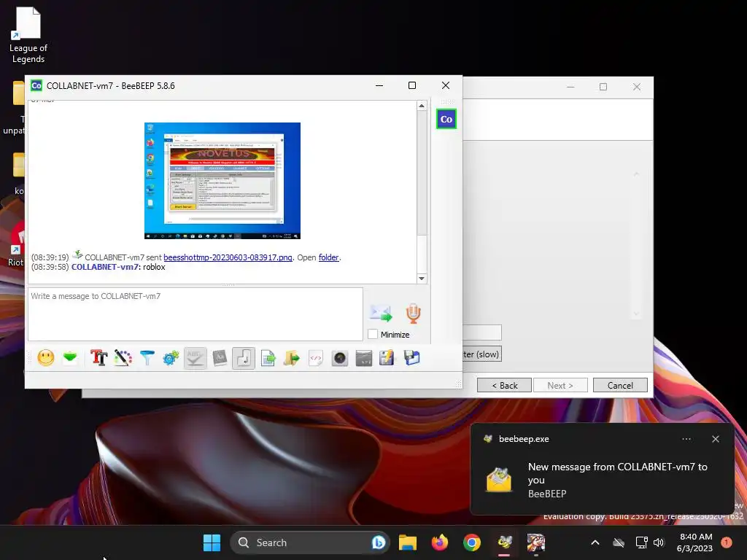747x560 pixels.
Task: Open File Explorer from taskbar
Action: coord(408,542)
